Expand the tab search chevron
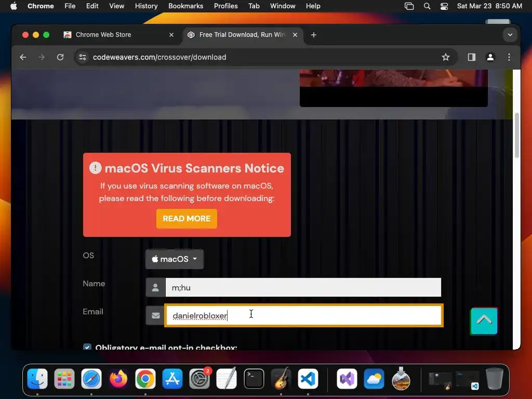 click(x=510, y=35)
